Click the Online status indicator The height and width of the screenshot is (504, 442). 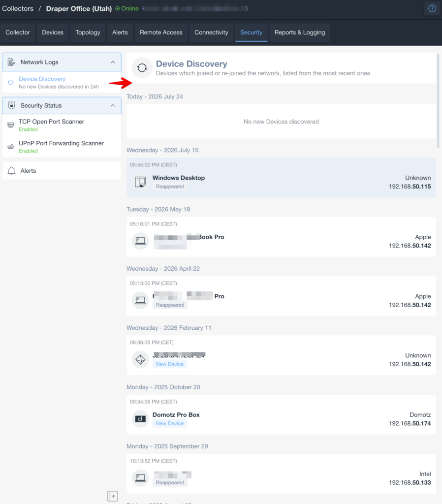pyautogui.click(x=127, y=9)
